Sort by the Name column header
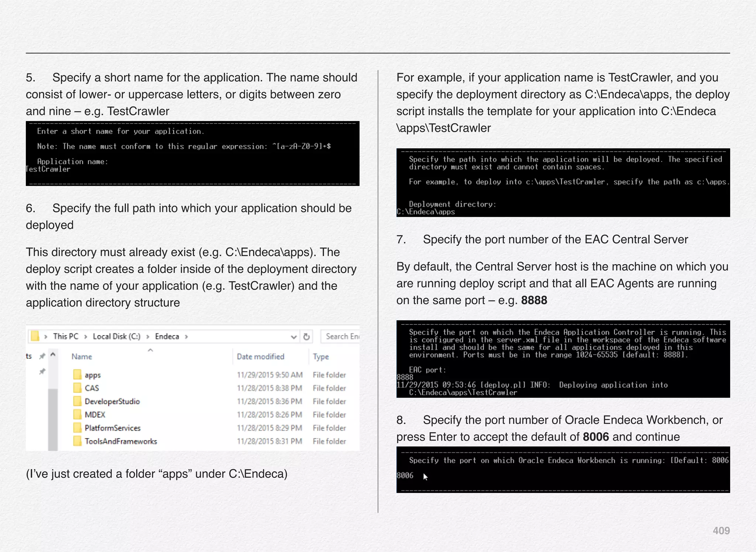 click(82, 356)
